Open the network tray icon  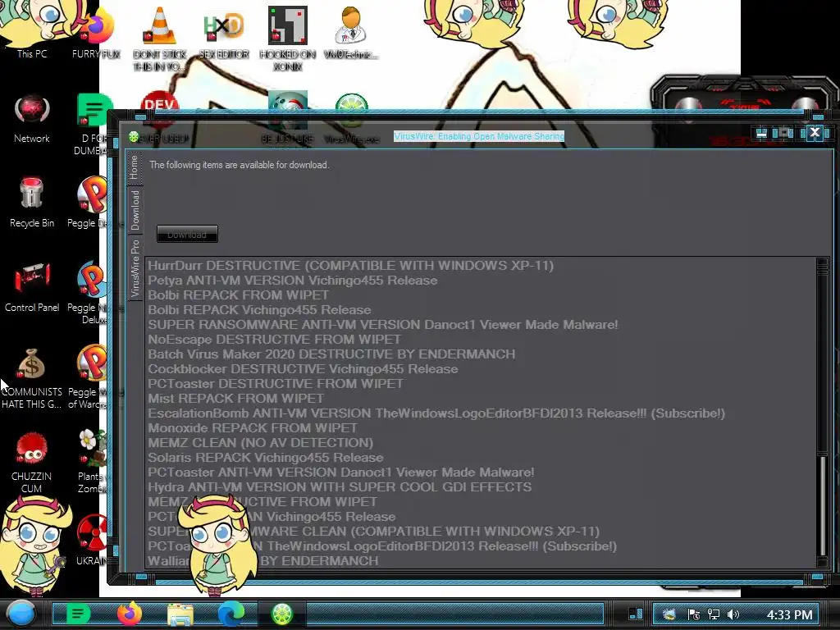(713, 614)
